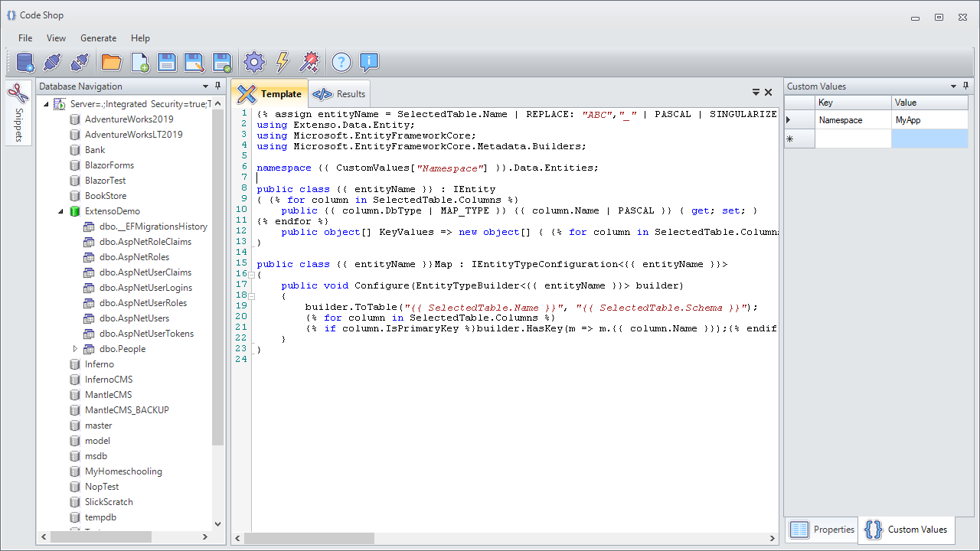980x551 pixels.
Task: Click the magic wand toolbar icon
Action: click(309, 62)
